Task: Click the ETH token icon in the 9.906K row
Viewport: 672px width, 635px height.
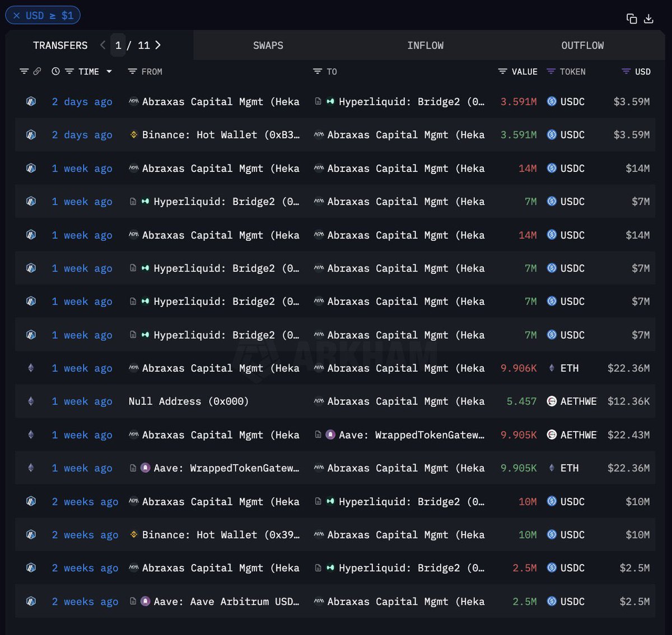Action: coord(552,368)
